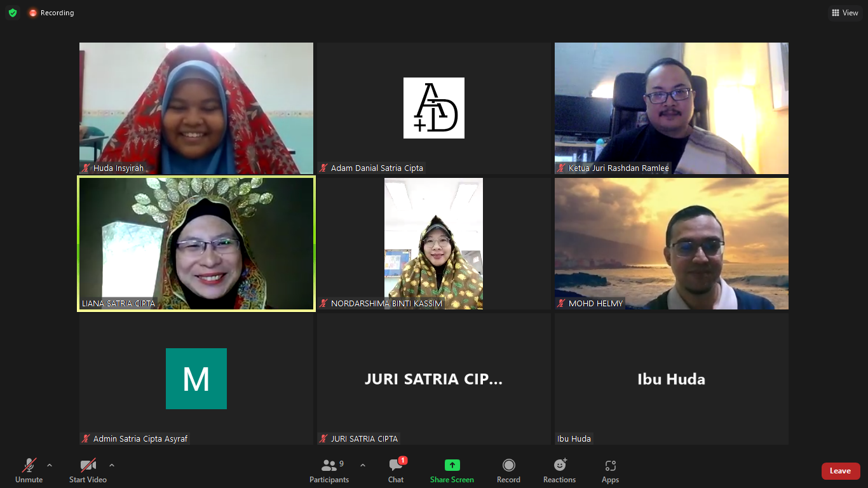
Task: Click the green Share Screen icon
Action: point(452,465)
